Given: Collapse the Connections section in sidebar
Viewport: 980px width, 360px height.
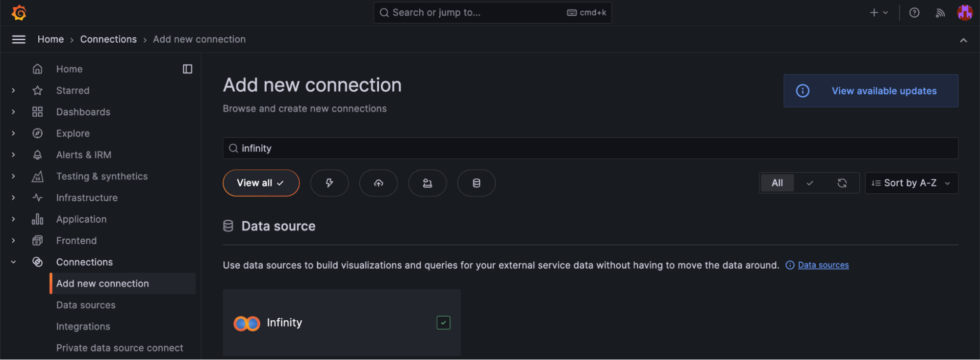Looking at the screenshot, I should [13, 262].
